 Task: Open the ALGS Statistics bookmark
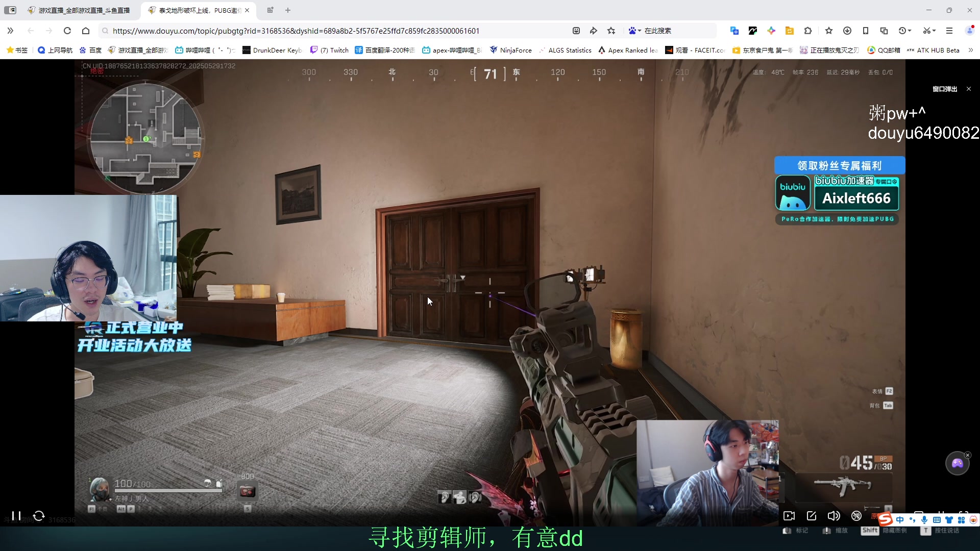(565, 50)
